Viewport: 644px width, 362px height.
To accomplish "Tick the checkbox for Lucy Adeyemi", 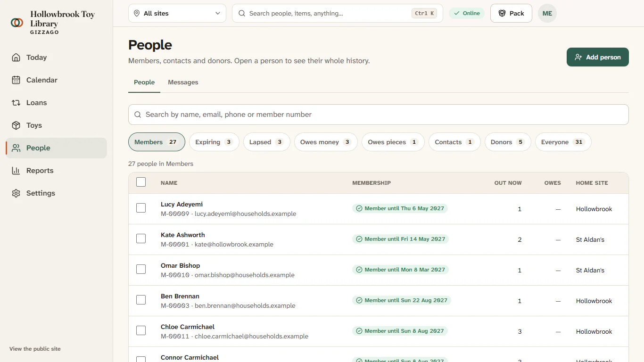I will 141,208.
